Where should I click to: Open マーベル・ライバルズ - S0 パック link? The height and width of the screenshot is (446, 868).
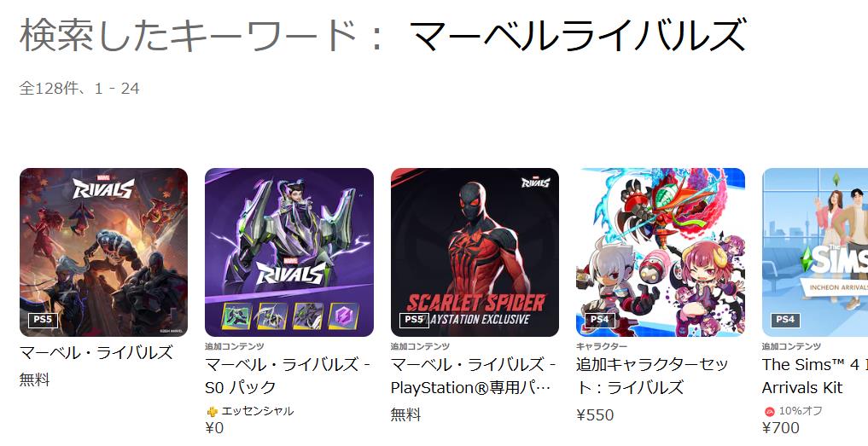288,376
